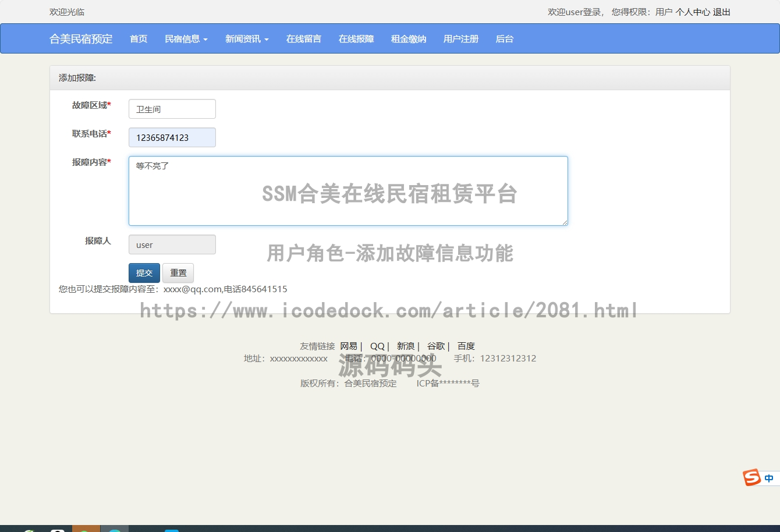Open 后台 admin link

505,39
